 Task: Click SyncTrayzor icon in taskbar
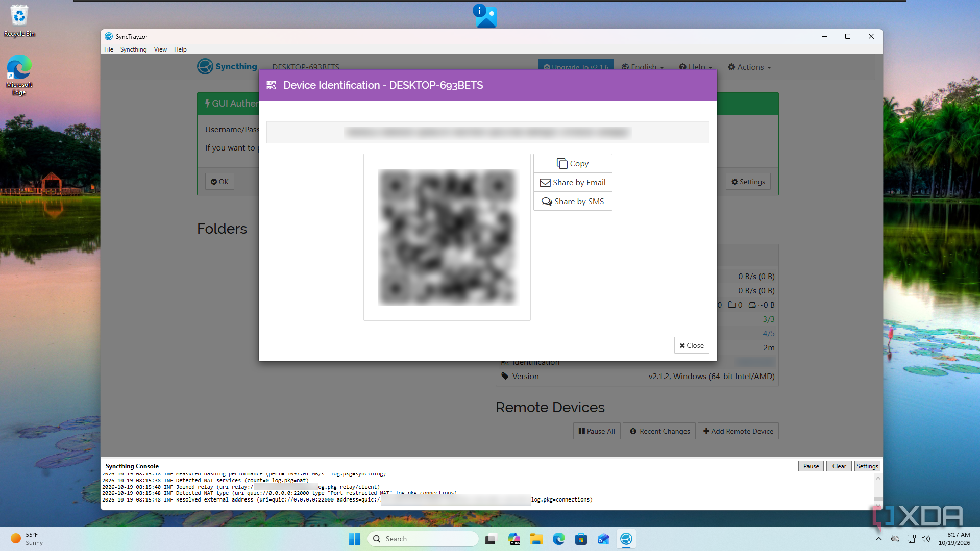626,539
